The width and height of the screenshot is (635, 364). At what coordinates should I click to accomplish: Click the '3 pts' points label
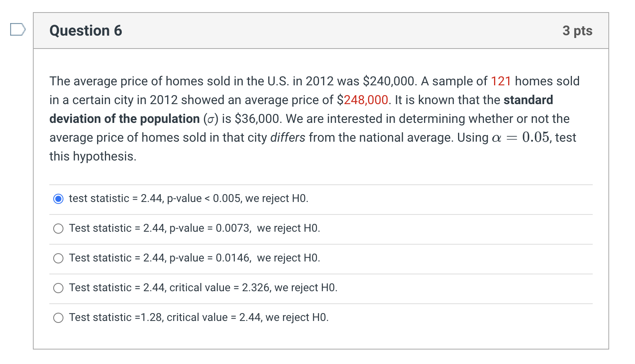tap(577, 31)
